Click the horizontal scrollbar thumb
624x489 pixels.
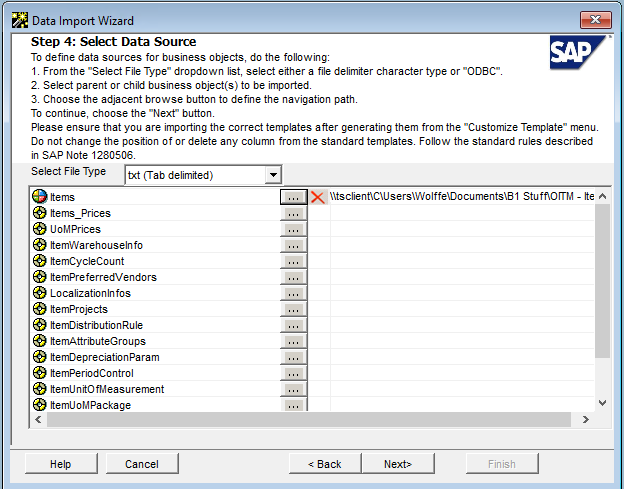tap(309, 419)
